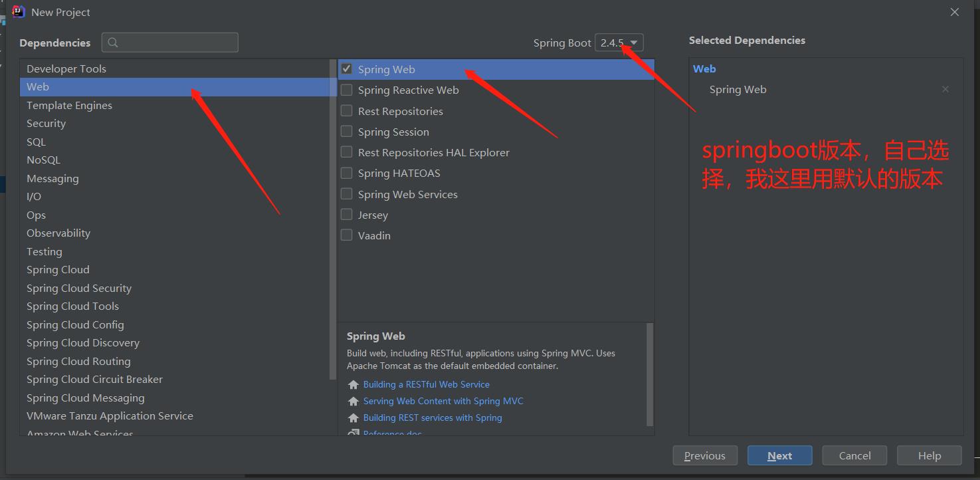This screenshot has height=480, width=980.
Task: Click the IntelliJ logo in the title bar
Action: (19, 12)
